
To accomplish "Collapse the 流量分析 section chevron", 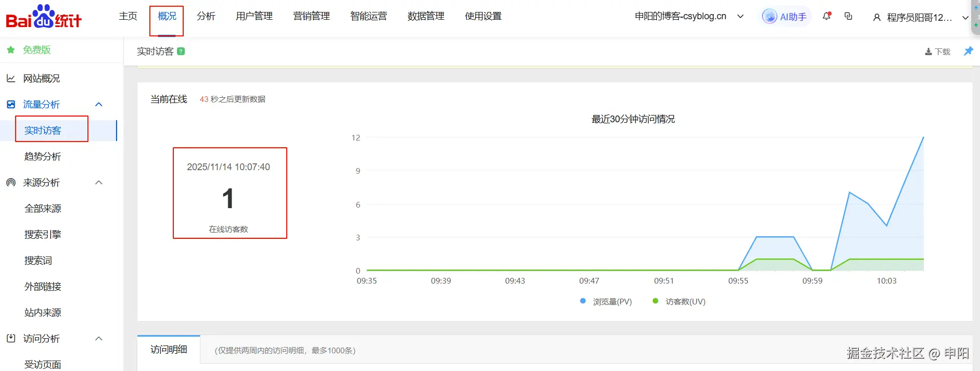I will [x=99, y=105].
